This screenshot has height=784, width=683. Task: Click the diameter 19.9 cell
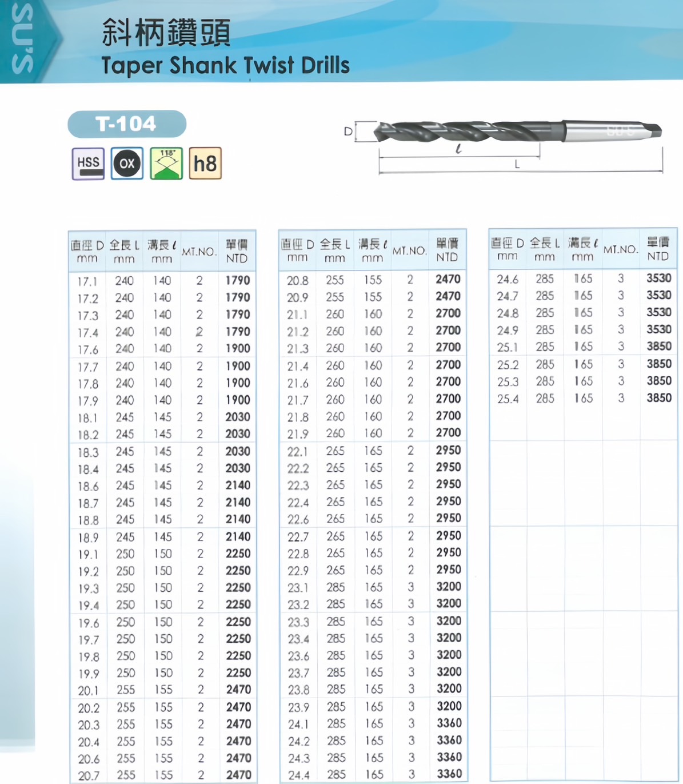89,674
